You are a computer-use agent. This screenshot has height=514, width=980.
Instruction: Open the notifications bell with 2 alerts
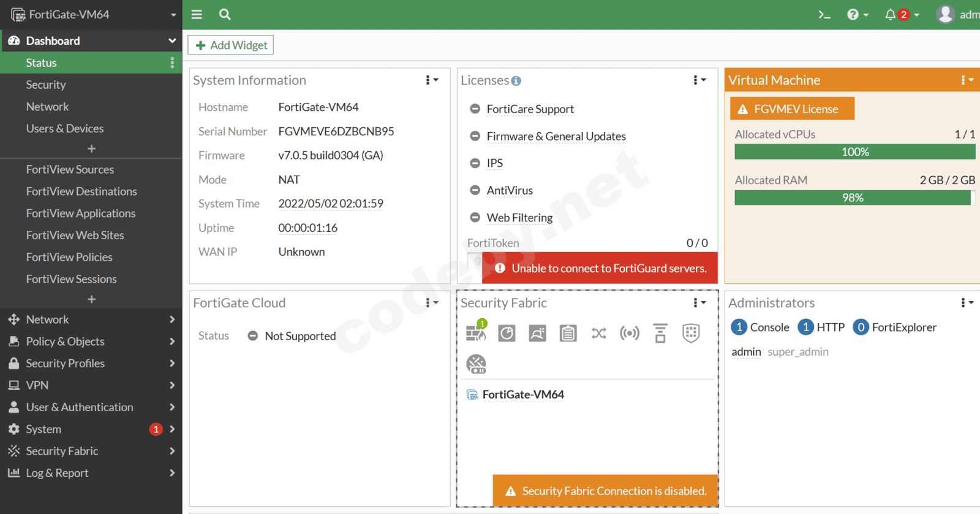point(902,14)
